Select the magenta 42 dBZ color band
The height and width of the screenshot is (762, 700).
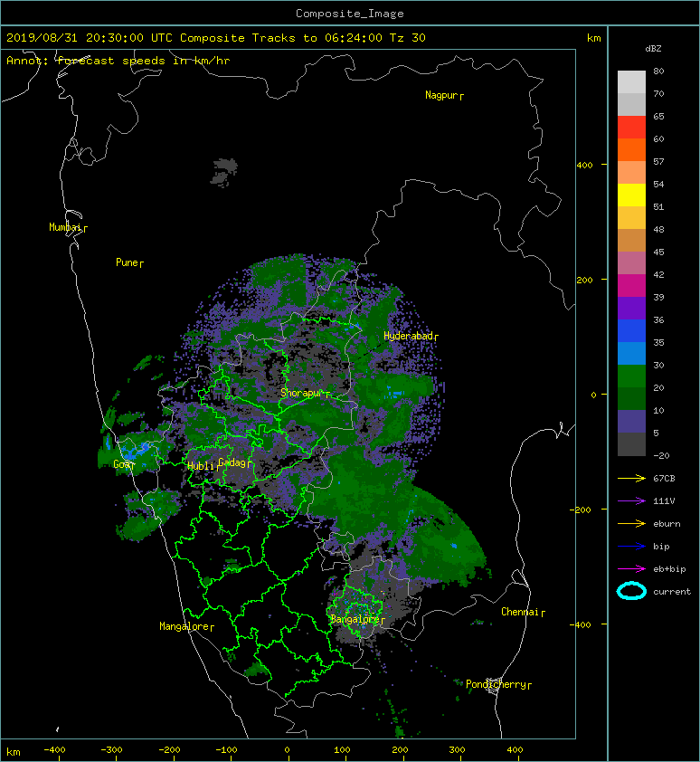[631, 285]
